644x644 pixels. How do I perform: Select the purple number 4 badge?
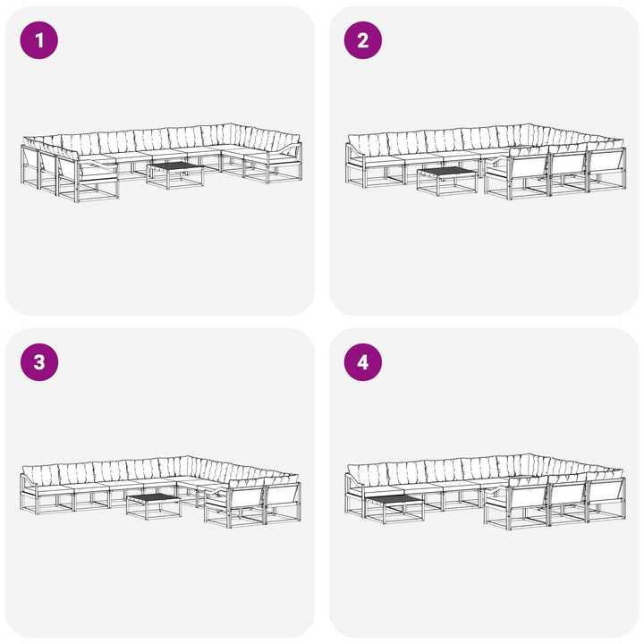[362, 362]
